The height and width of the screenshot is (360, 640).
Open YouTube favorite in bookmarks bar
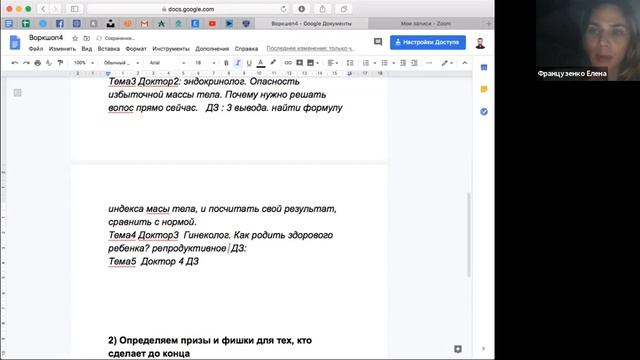212,24
